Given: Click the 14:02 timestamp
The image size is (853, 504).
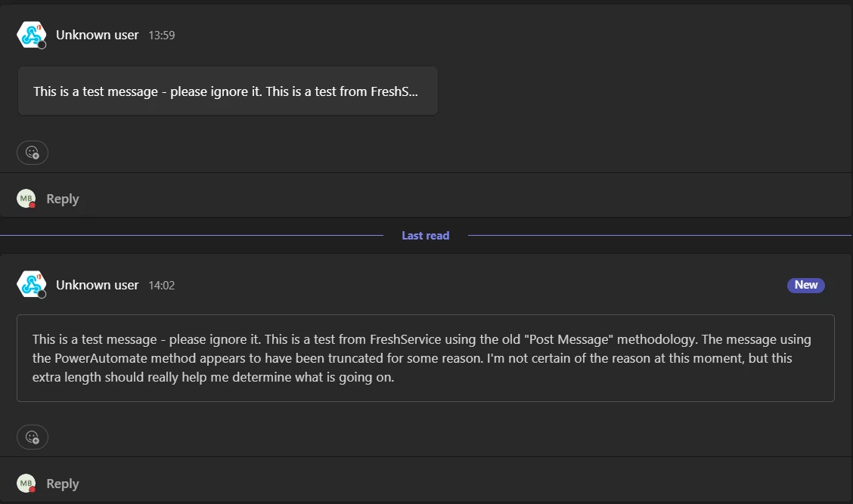Looking at the screenshot, I should click(162, 286).
